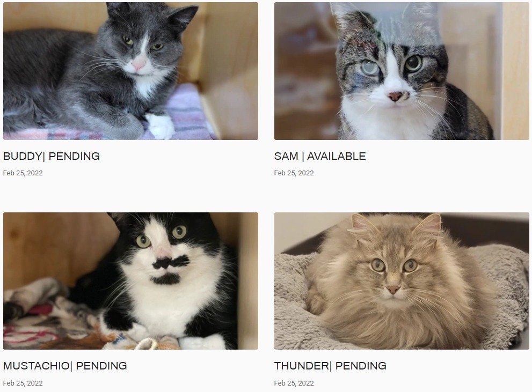The height and width of the screenshot is (392, 532).
Task: Click the BUDDY| PENDING listing title
Action: click(51, 156)
